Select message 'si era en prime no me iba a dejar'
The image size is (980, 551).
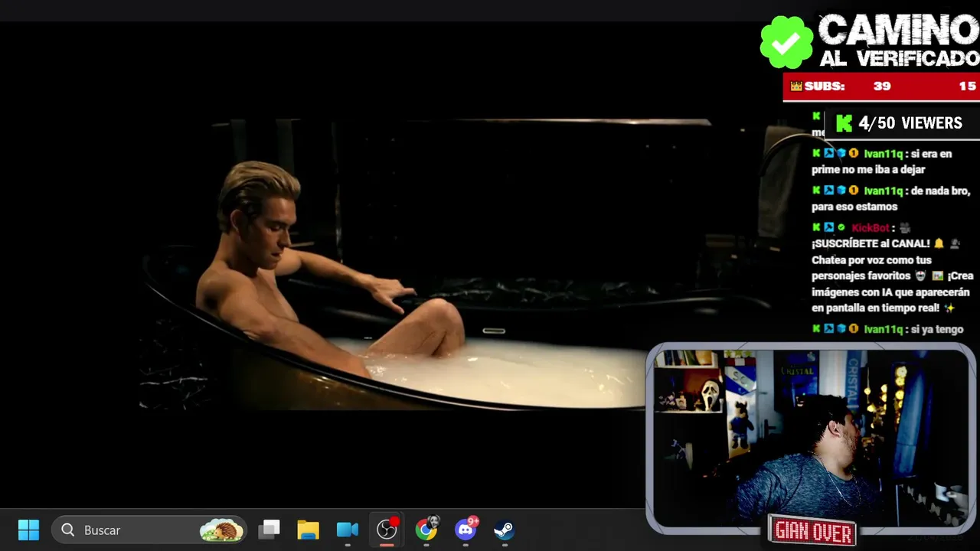click(882, 161)
